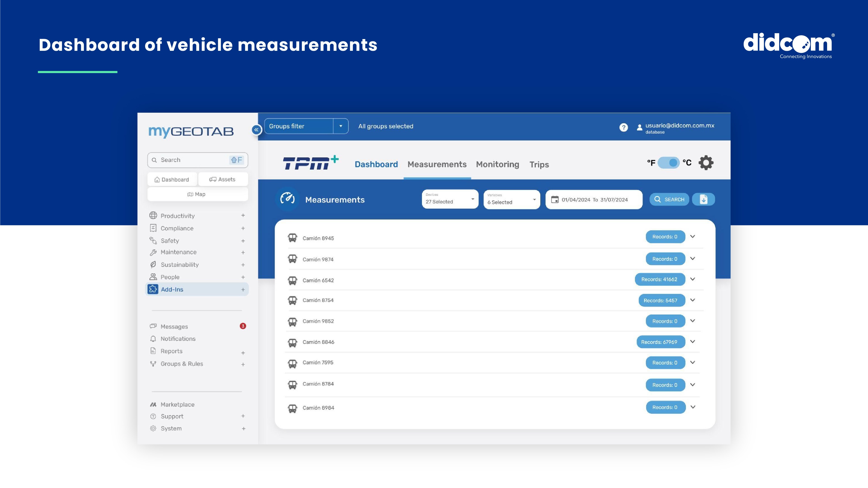The height and width of the screenshot is (488, 868).
Task: Expand the Productivity menu plus sign
Action: click(x=243, y=215)
